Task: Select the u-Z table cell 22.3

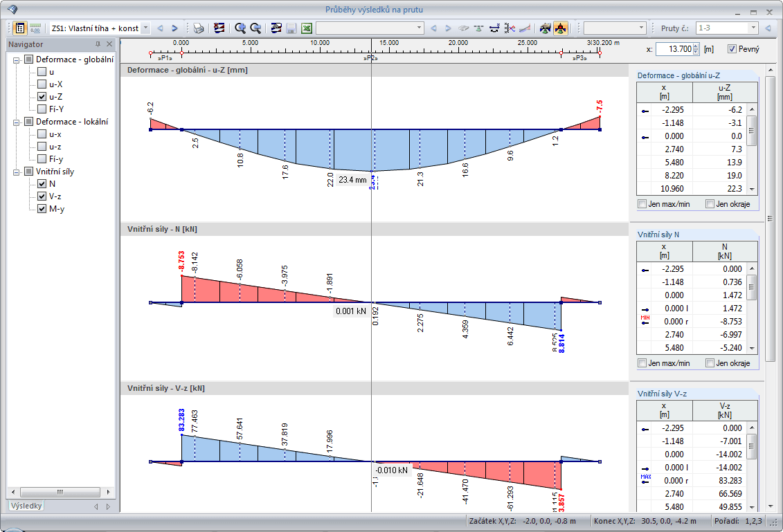Action: tap(719, 189)
